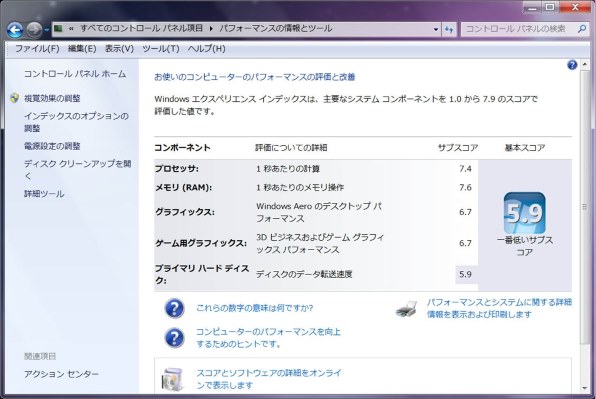Image resolution: width=596 pixels, height=399 pixels.
Task: Click the 基本スコア column header
Action: click(x=525, y=147)
